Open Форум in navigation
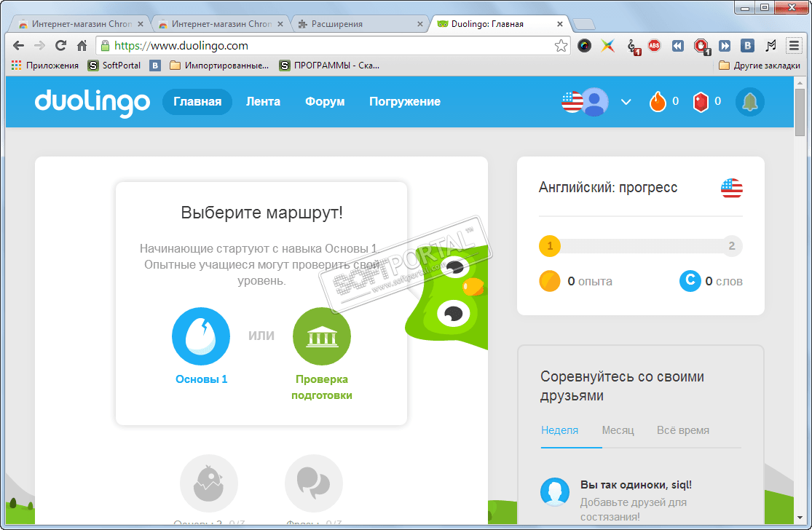The image size is (812, 530). click(325, 101)
